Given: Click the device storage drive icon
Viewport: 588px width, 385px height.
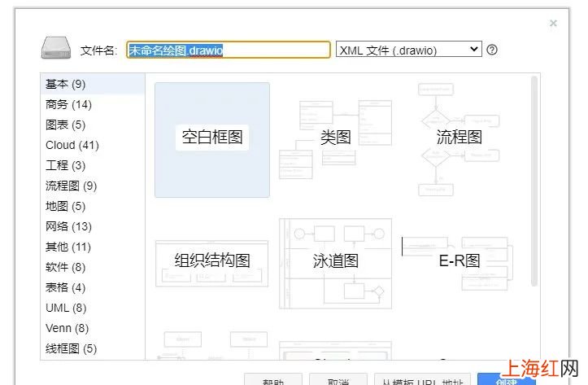Looking at the screenshot, I should 56,48.
